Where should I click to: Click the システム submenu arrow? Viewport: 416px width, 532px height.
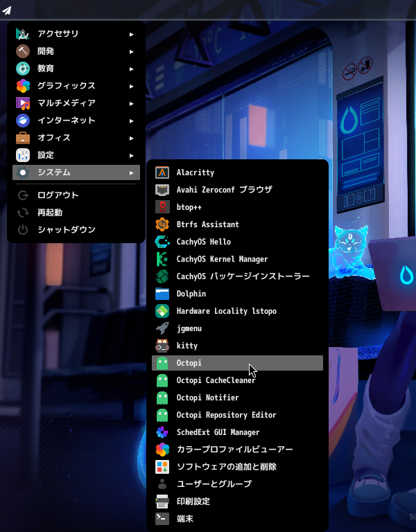pyautogui.click(x=132, y=172)
